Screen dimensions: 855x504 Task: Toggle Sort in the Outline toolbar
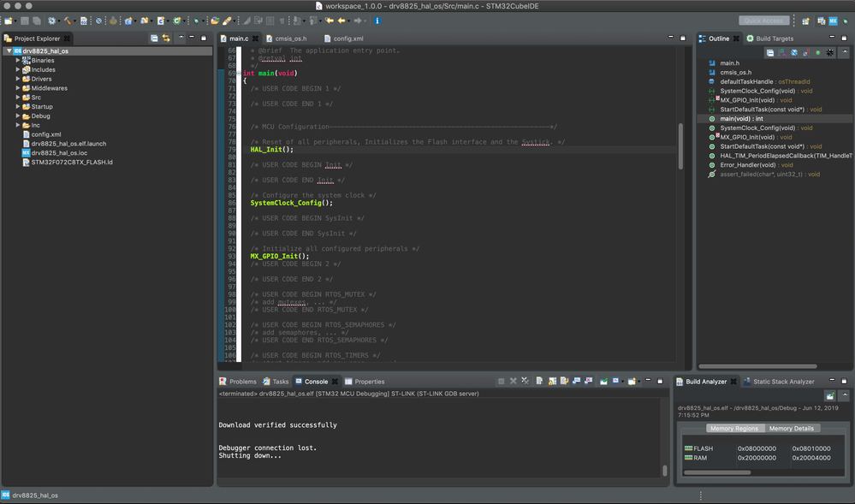click(x=782, y=52)
